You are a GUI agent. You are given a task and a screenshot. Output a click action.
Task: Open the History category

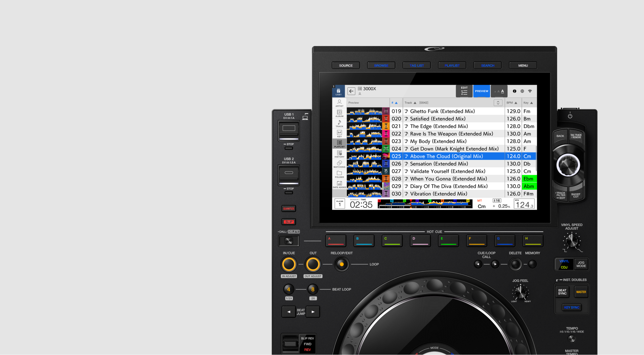pyautogui.click(x=339, y=154)
